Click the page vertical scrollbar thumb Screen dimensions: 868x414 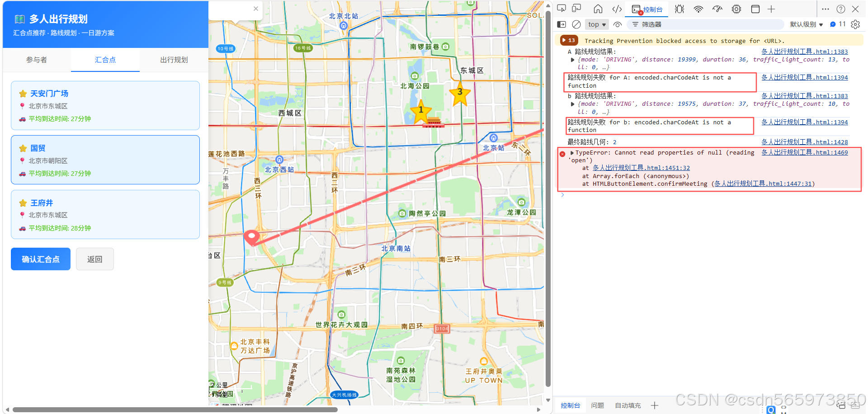tap(548, 198)
